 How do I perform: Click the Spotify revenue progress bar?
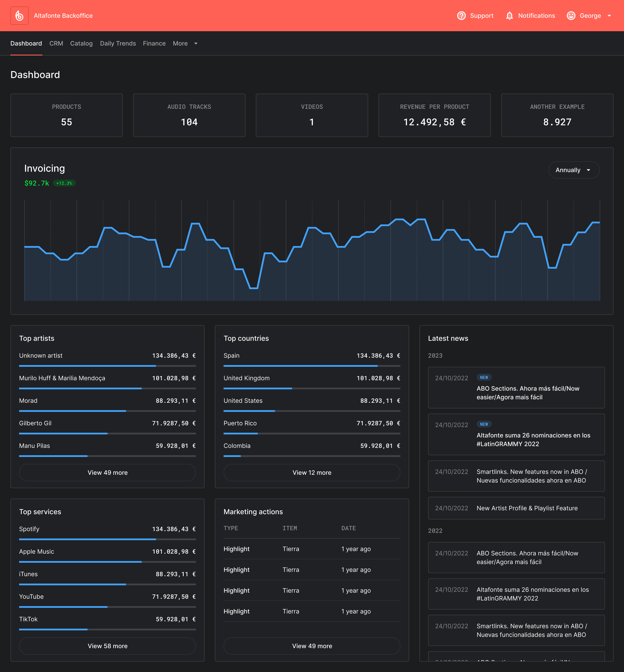[107, 539]
